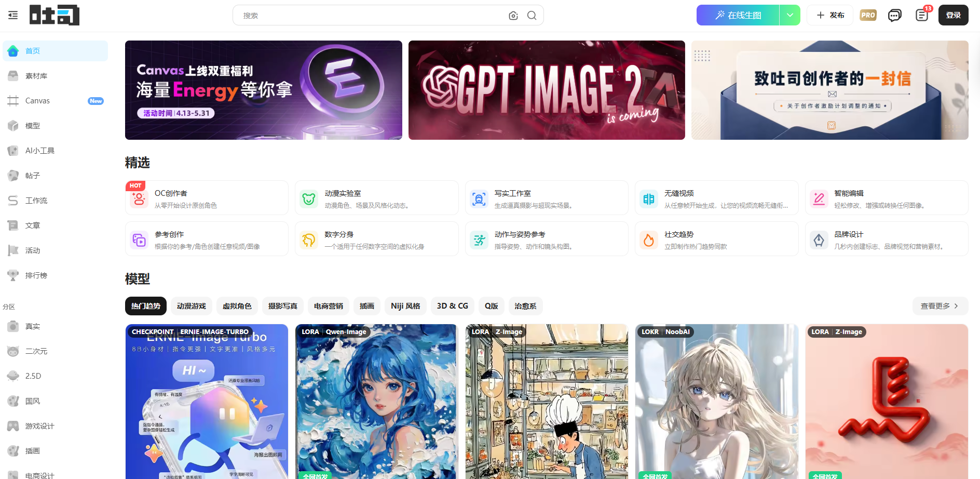
Task: Open the 动漫实验室 card
Action: click(x=377, y=198)
